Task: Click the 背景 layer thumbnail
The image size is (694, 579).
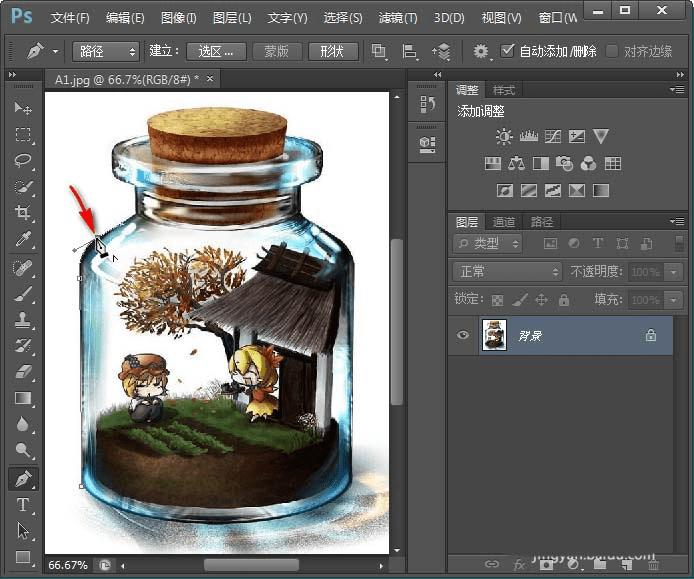Action: [494, 336]
